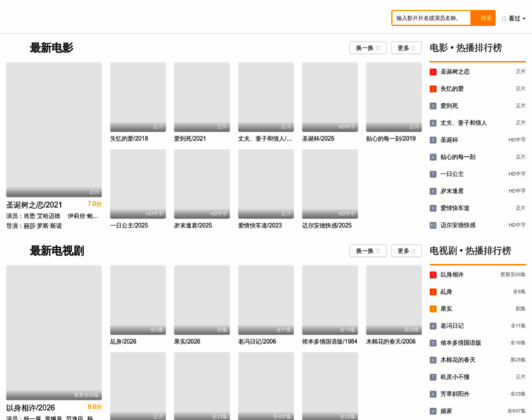The image size is (532, 420).
Task: Open the 乩身/2026 series poster
Action: pos(138,300)
